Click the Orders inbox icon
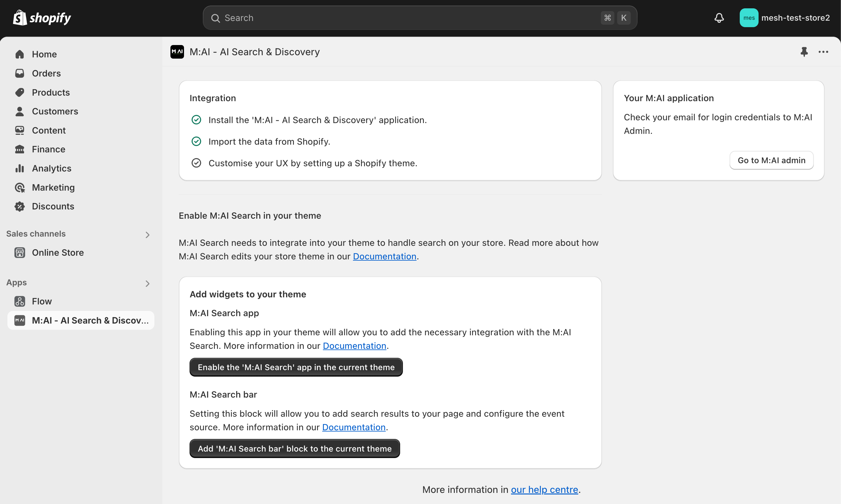The width and height of the screenshot is (841, 504). 20,73
